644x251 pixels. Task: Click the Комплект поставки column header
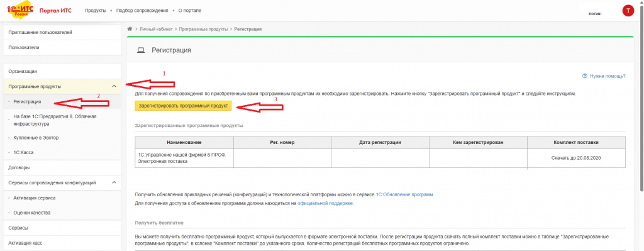[576, 142]
